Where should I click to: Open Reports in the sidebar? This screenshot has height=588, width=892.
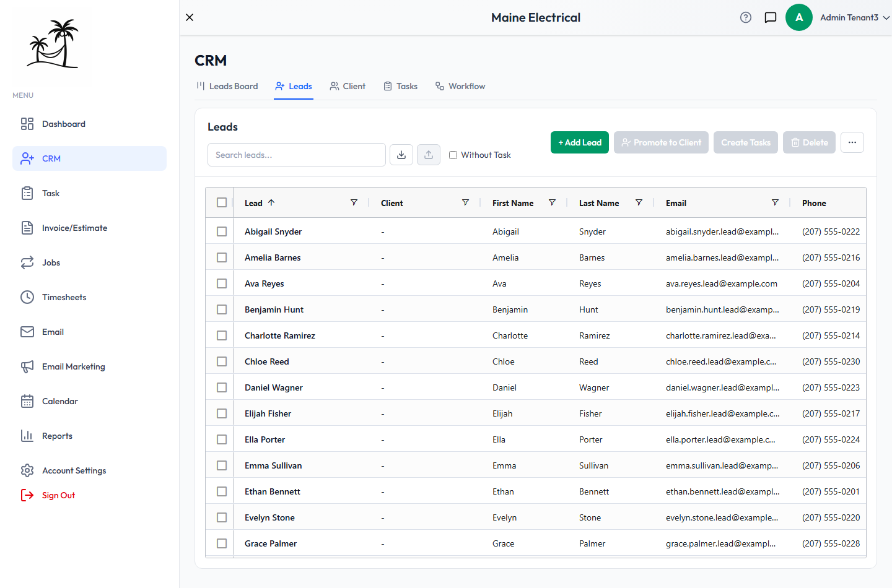point(89,436)
